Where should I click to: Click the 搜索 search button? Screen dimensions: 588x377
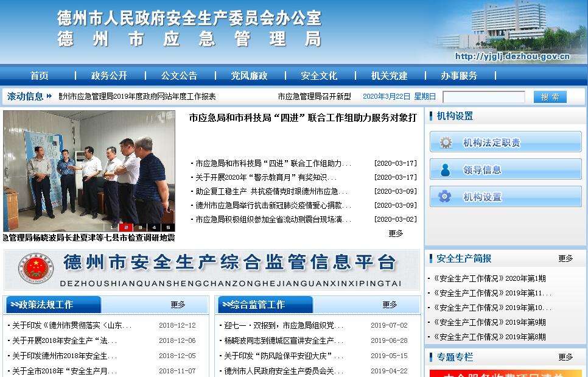550,97
